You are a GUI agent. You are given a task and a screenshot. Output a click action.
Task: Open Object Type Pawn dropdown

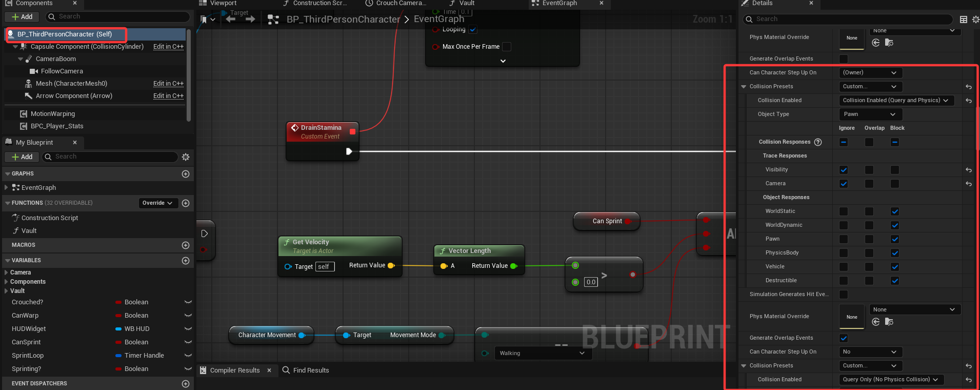(x=870, y=114)
